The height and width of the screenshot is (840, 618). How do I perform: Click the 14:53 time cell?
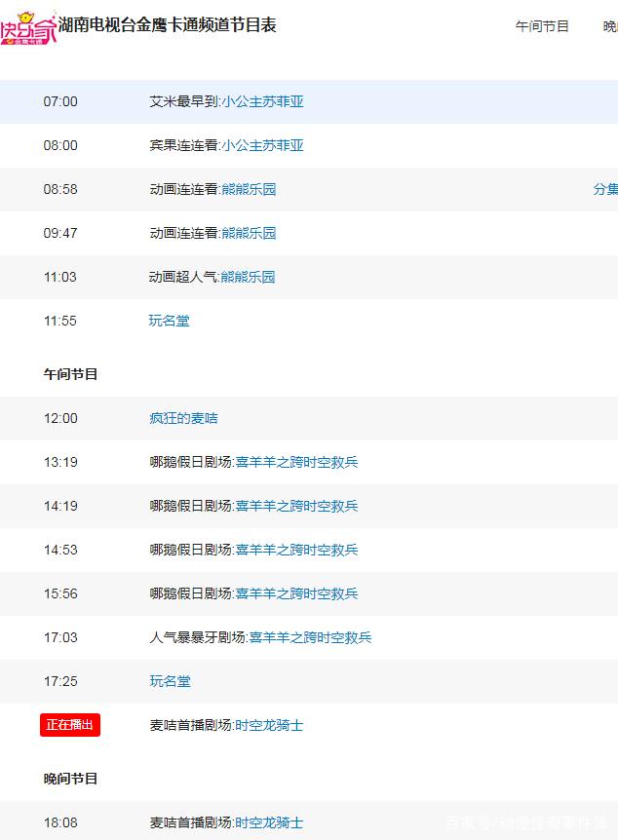[x=60, y=551]
